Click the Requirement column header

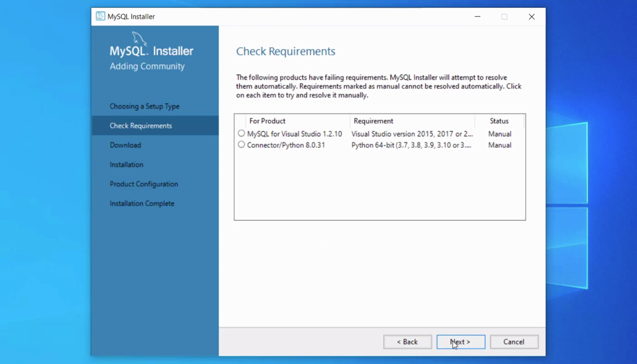click(x=373, y=121)
